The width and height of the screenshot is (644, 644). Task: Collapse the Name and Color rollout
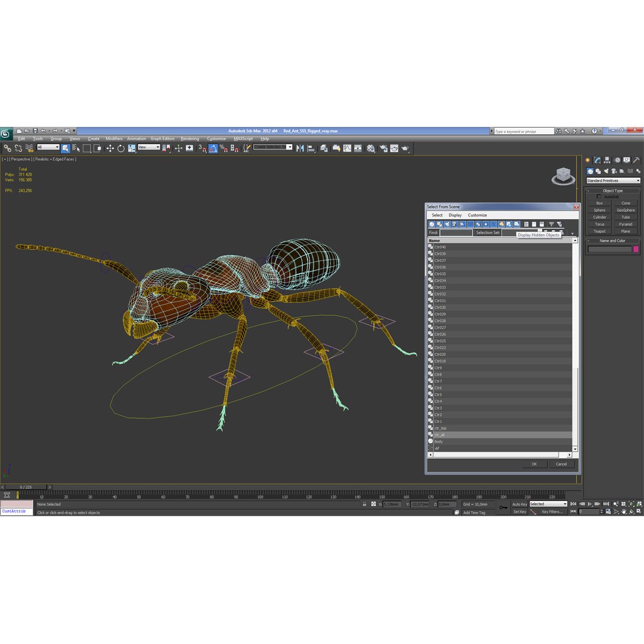612,241
